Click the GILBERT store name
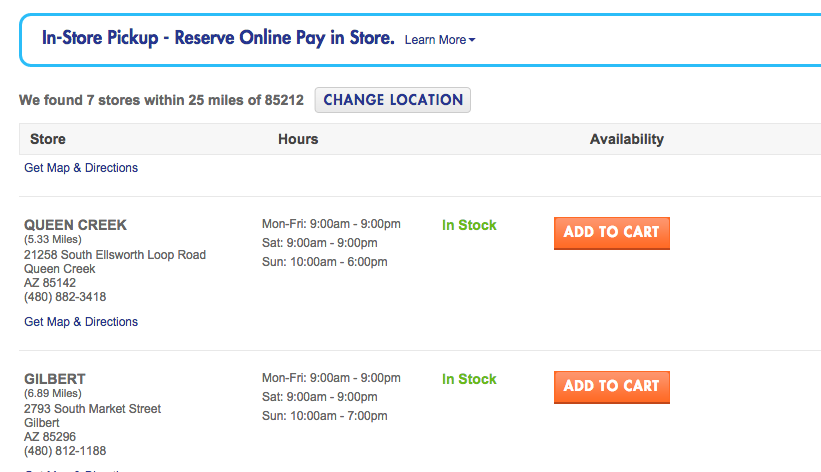Image resolution: width=821 pixels, height=472 pixels. [55, 379]
